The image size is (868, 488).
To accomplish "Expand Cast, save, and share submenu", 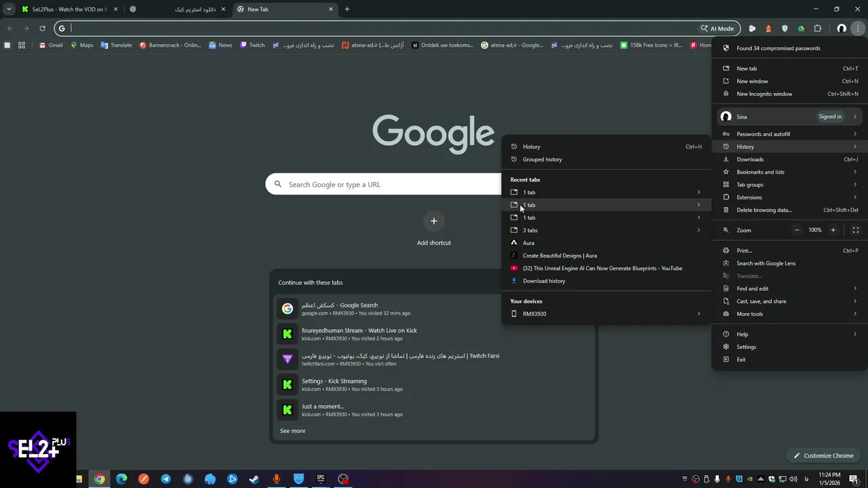I will (x=790, y=301).
